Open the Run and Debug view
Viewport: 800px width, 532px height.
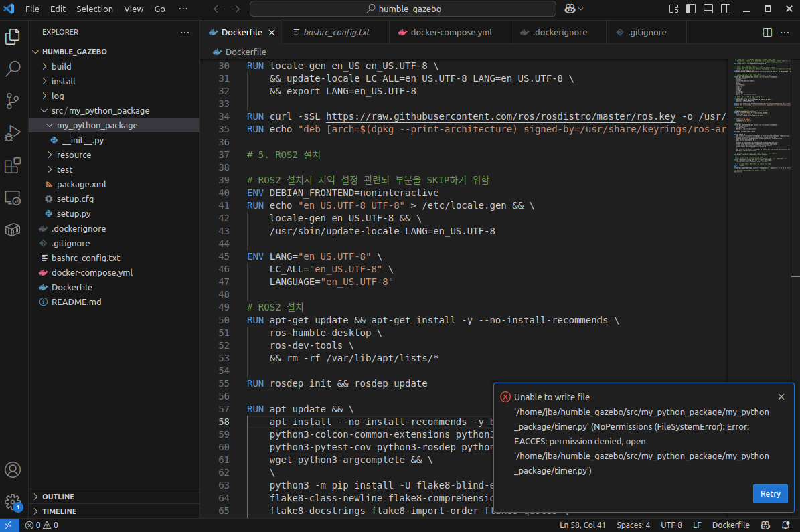pos(13,133)
